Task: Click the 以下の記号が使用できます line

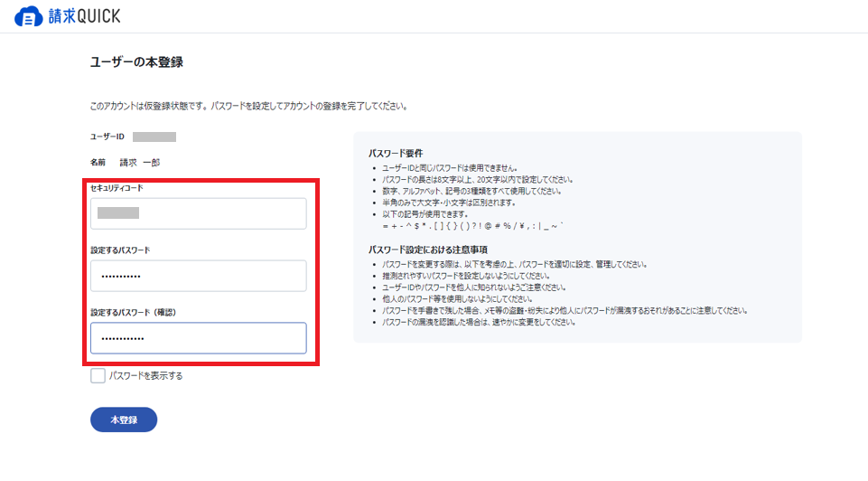Action: 425,214
